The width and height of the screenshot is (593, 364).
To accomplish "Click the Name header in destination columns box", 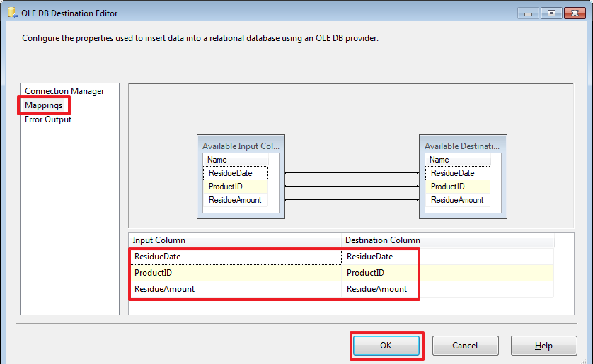I will coord(458,160).
